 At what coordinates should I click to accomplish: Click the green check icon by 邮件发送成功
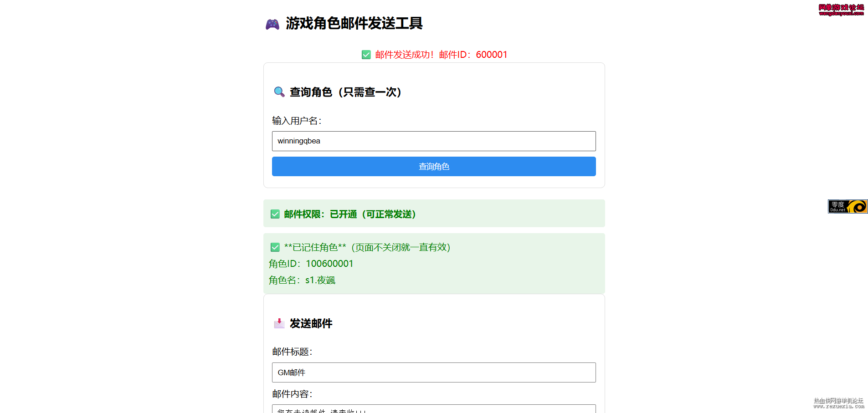[366, 55]
